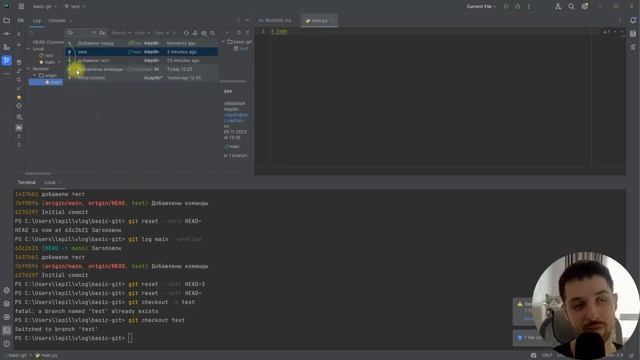Open the Terminal tool window icon
640x360 pixels.
tap(7, 330)
